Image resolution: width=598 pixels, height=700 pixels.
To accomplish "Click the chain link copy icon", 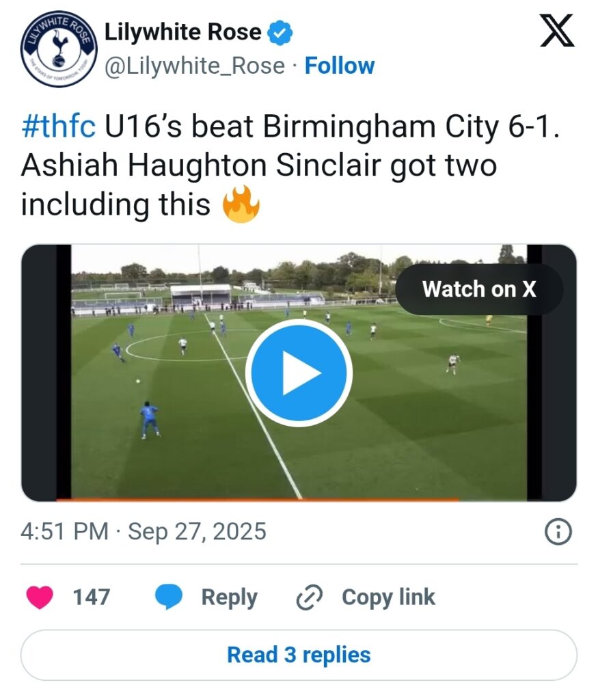I will click(310, 597).
